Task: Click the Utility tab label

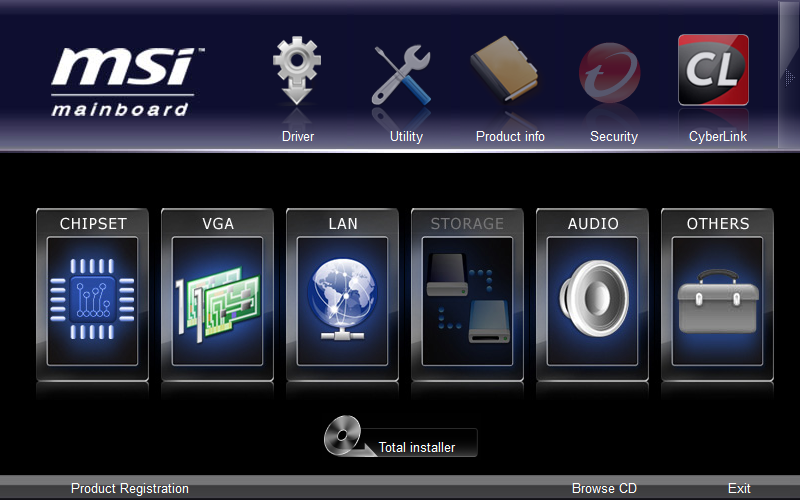Action: [406, 136]
